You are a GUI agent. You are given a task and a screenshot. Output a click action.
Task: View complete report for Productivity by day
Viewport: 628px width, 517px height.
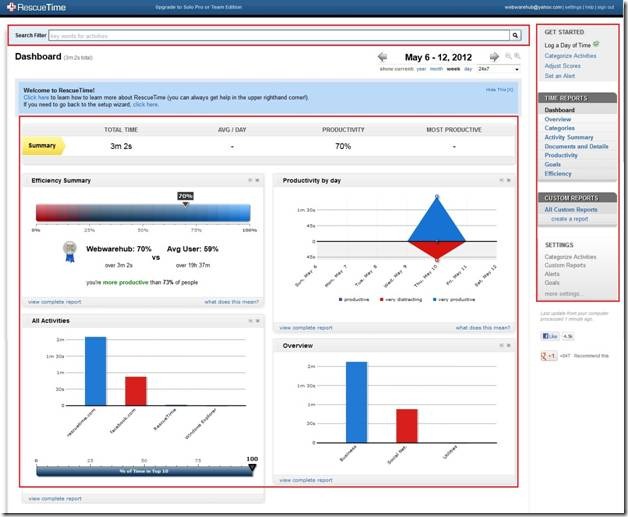pos(306,328)
